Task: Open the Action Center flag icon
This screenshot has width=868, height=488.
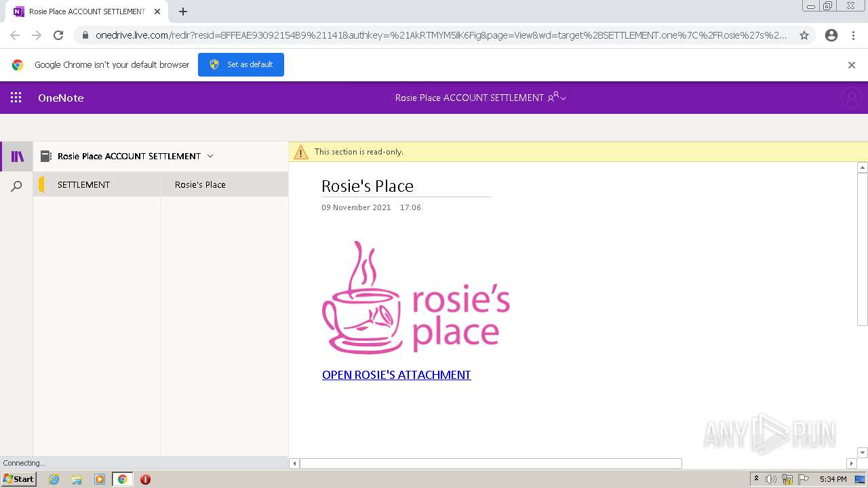Action: (x=804, y=479)
